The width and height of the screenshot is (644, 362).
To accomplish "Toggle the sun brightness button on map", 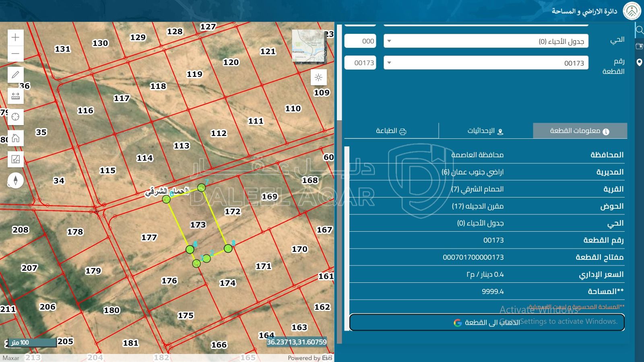I will [318, 77].
